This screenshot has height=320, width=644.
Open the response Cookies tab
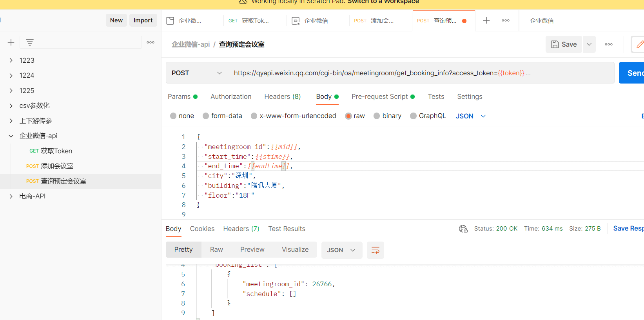[x=202, y=229]
